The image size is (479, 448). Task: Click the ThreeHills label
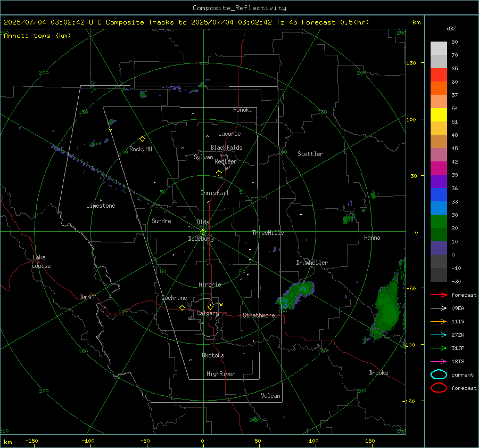(268, 233)
